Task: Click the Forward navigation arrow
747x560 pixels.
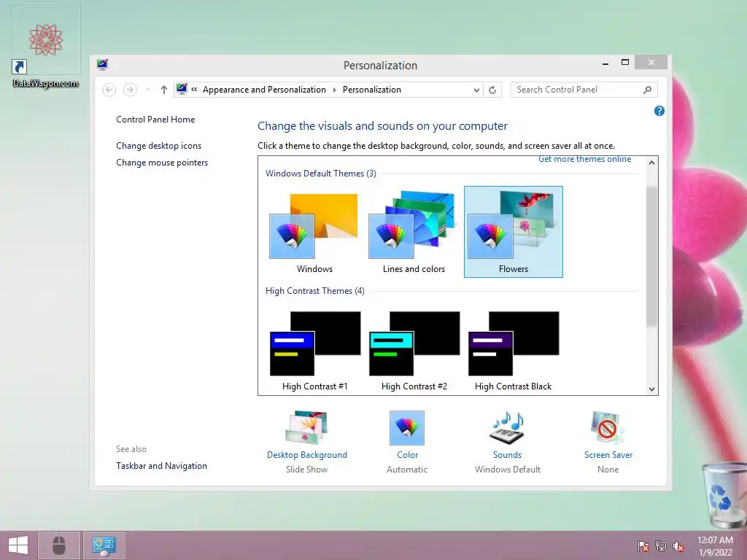Action: pyautogui.click(x=130, y=90)
